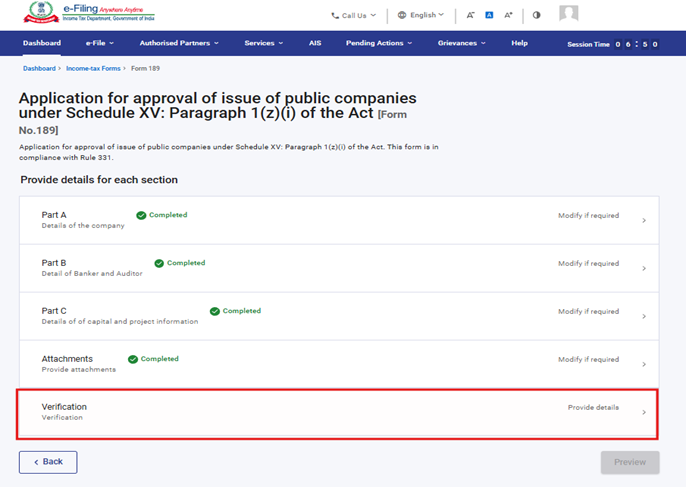Open the Verification section chevron
This screenshot has width=686, height=487.
643,412
